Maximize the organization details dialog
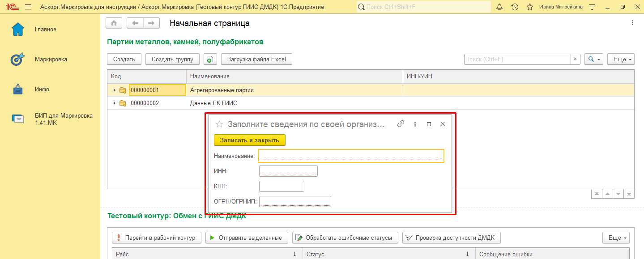Viewport: 644px width, 259px height. click(x=429, y=124)
